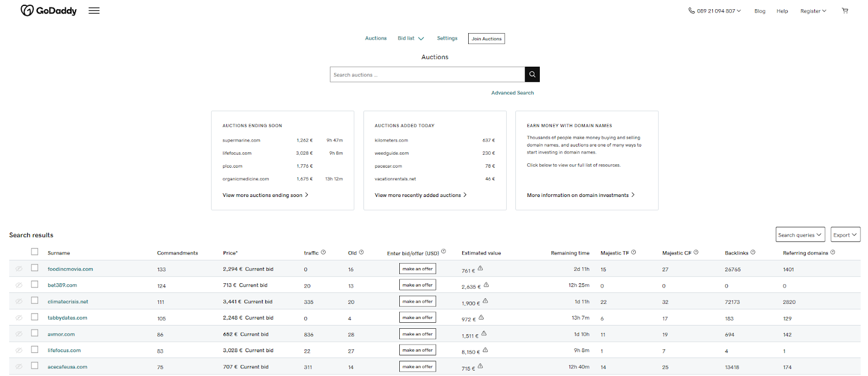Click info icon next to traffic column
This screenshot has height=376, width=868.
point(323,252)
